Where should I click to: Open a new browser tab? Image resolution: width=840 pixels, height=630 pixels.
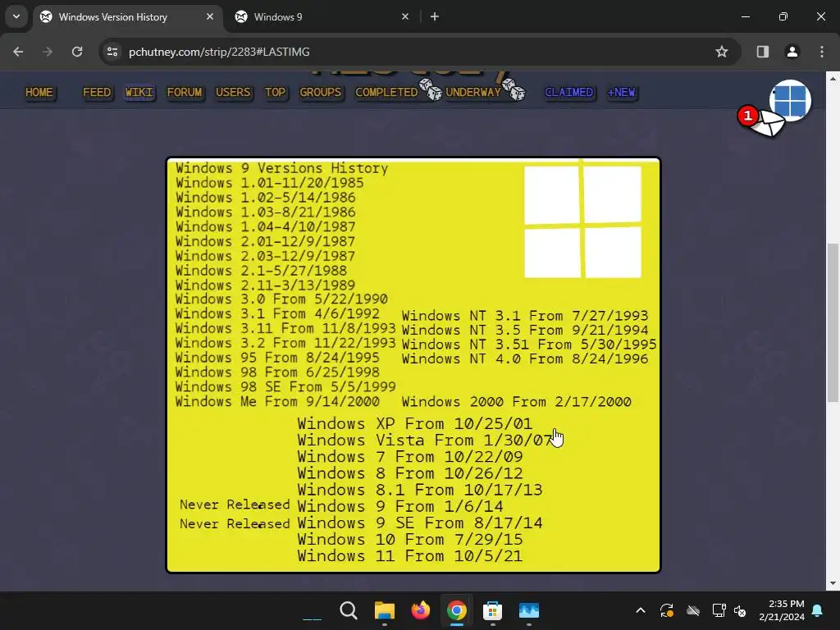435,16
